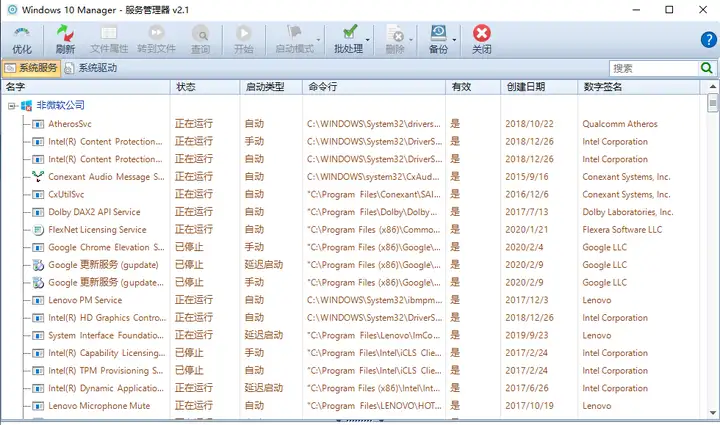This screenshot has width=720, height=425.
Task: Click the Lenovo PM Service icon
Action: click(x=38, y=300)
